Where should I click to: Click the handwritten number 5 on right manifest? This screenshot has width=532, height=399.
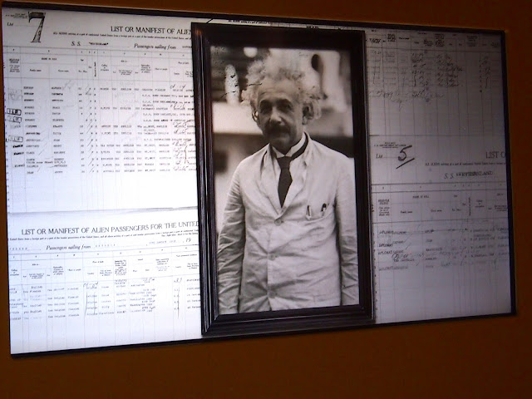405,156
